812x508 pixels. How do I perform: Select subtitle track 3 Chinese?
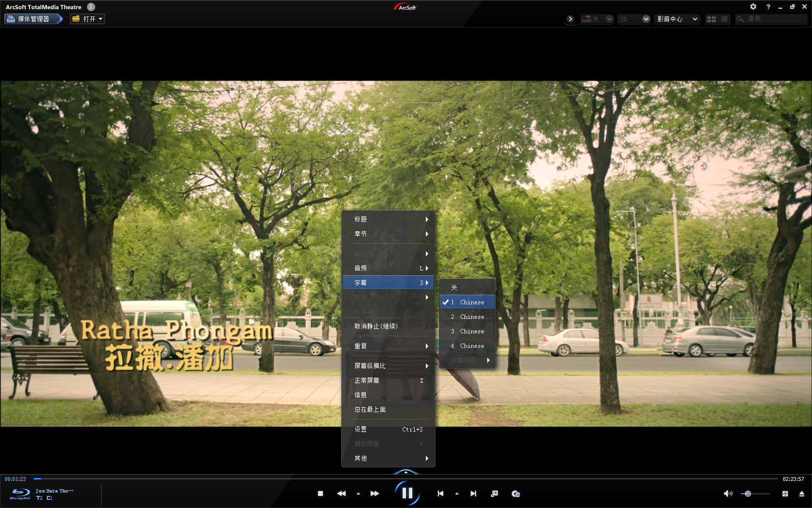[467, 331]
